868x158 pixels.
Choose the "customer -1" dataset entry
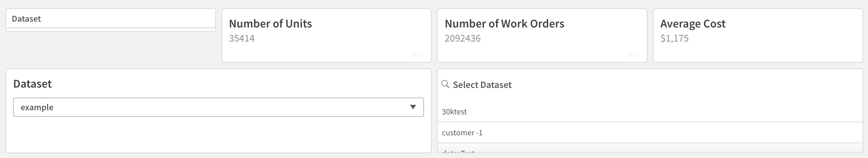pos(462,133)
